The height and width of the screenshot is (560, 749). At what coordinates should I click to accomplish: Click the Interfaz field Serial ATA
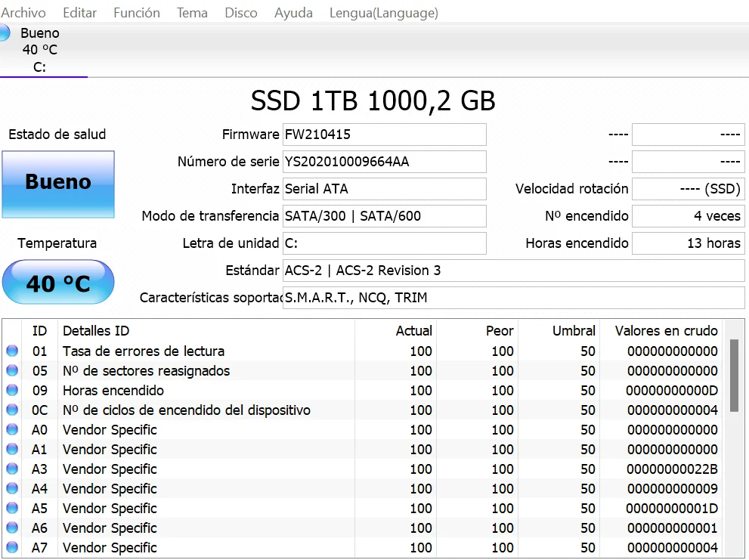coord(385,189)
